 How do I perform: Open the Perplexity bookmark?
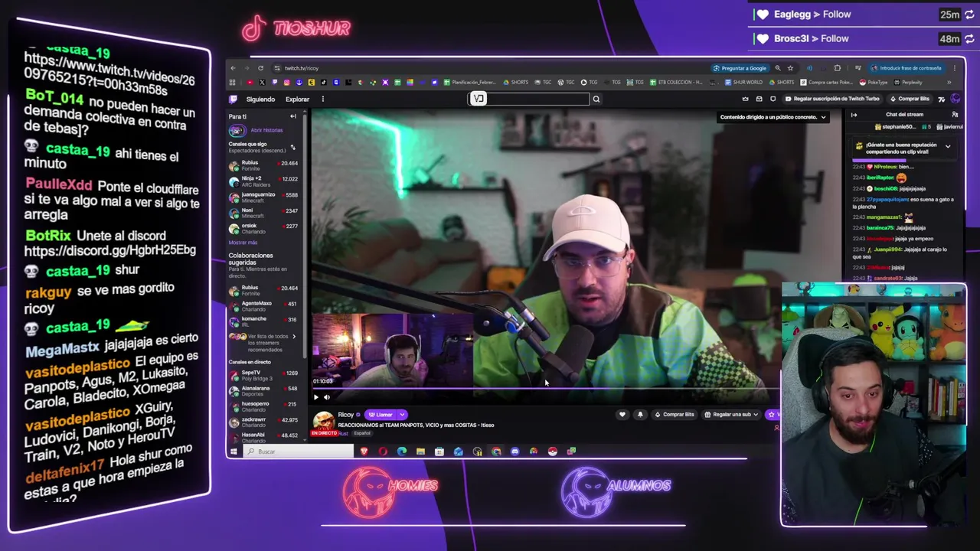coord(908,82)
